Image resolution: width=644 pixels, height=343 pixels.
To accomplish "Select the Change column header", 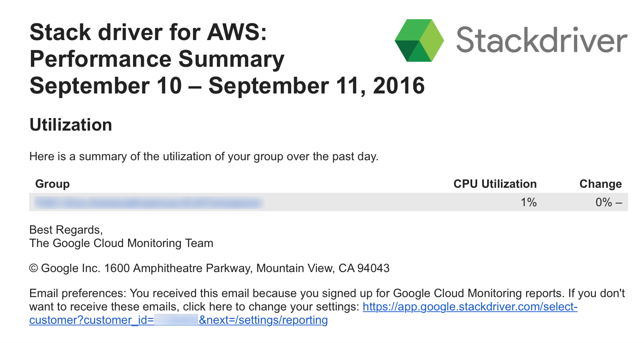I will [x=600, y=184].
